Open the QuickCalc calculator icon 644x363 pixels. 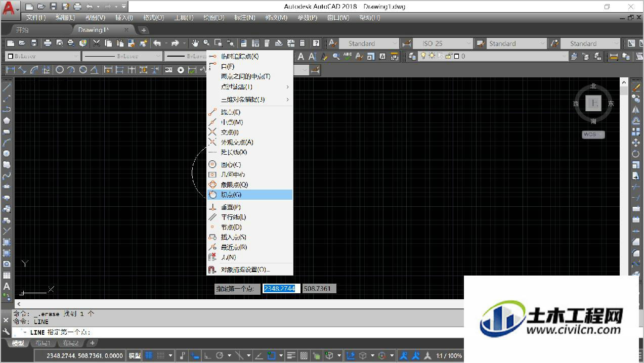click(x=303, y=43)
